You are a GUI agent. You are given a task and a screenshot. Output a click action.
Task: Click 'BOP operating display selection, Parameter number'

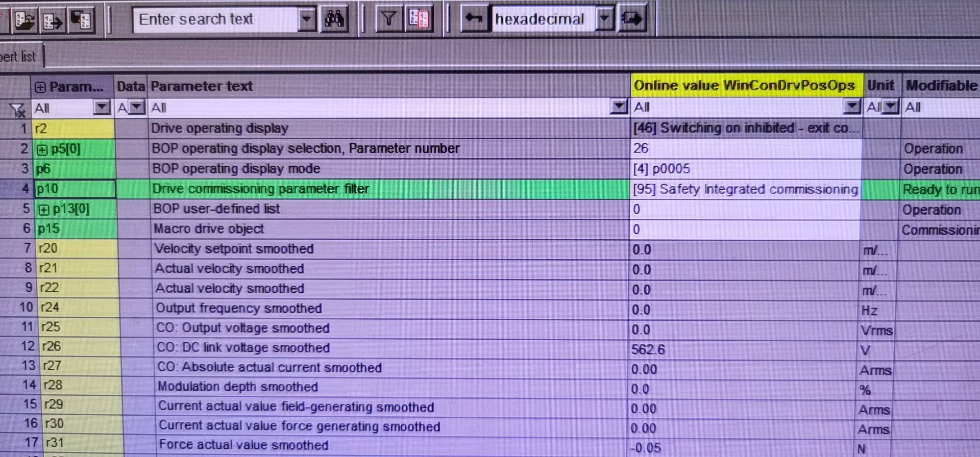305,148
